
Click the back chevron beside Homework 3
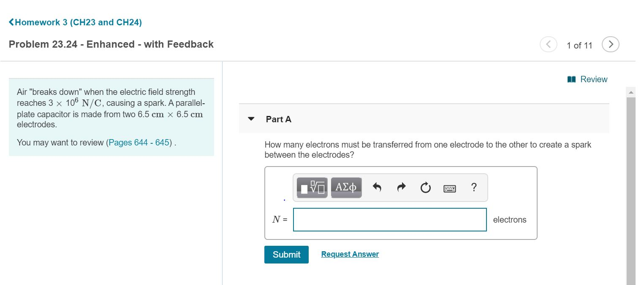tap(11, 22)
